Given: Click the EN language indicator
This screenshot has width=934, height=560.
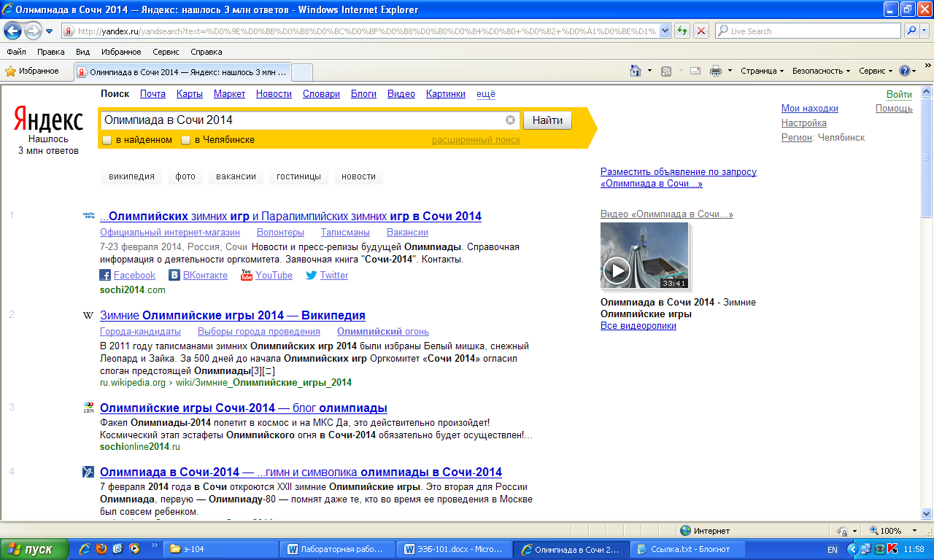Looking at the screenshot, I should tap(833, 549).
